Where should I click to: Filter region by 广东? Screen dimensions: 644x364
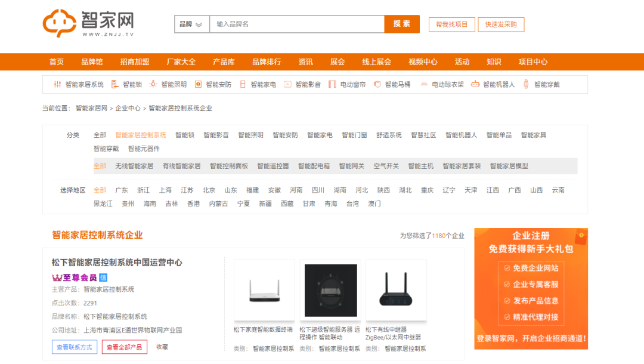tap(122, 190)
